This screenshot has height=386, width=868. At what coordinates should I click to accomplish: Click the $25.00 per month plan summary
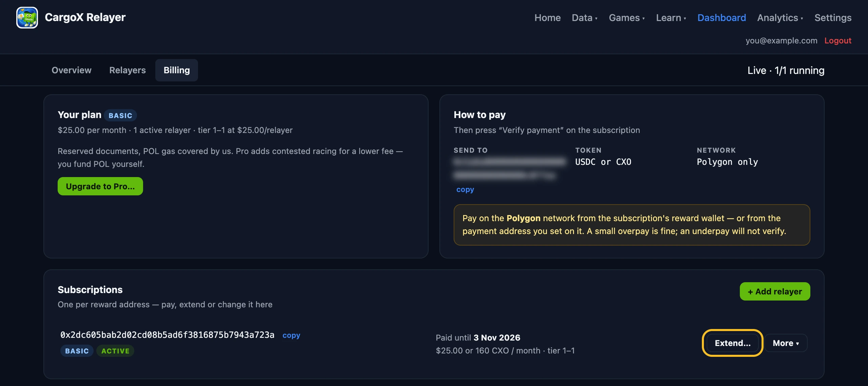(x=175, y=130)
